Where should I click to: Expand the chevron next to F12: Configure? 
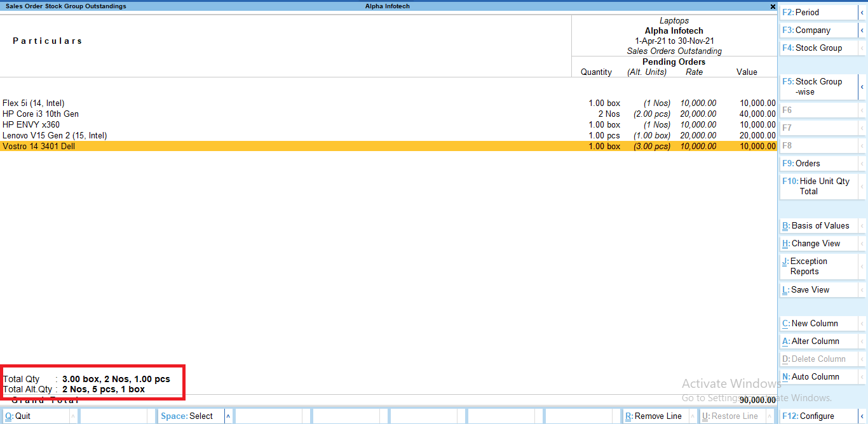[x=863, y=416]
